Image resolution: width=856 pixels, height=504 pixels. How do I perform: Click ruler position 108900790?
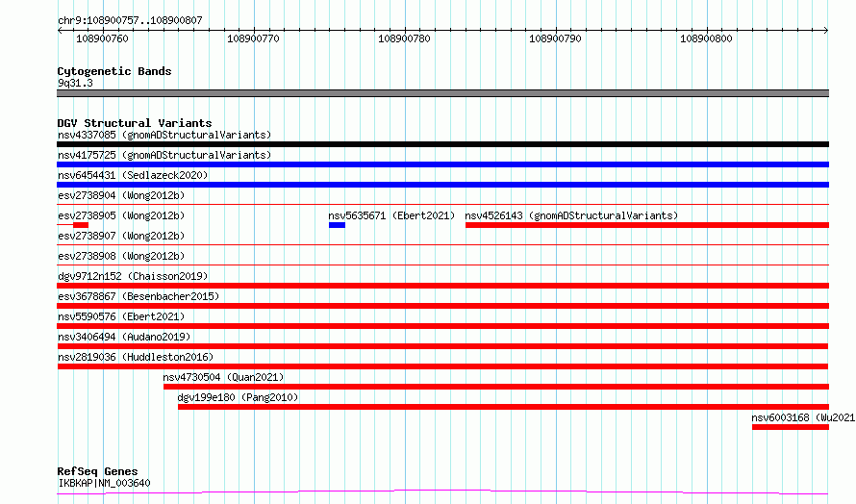[x=555, y=38]
